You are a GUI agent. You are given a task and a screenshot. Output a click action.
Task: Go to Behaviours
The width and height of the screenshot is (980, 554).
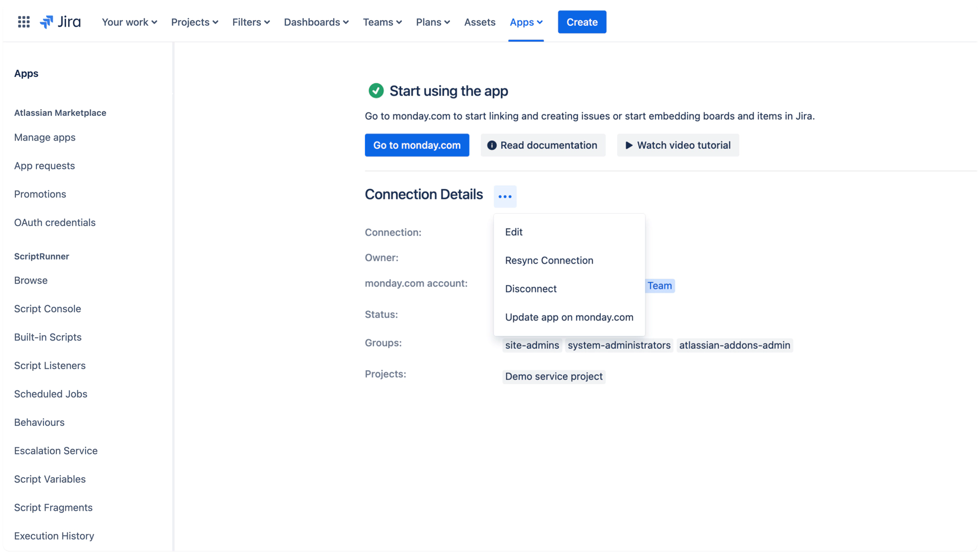click(39, 422)
